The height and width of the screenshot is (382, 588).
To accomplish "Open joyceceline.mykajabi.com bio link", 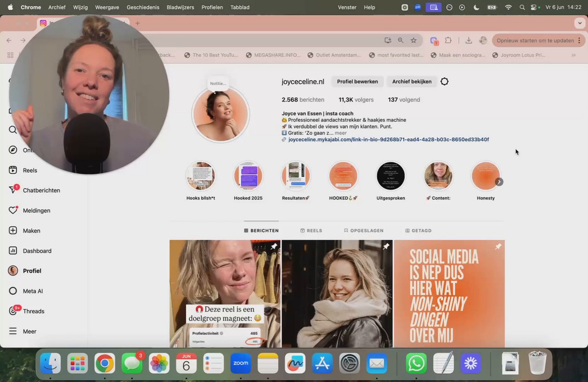I will point(389,140).
